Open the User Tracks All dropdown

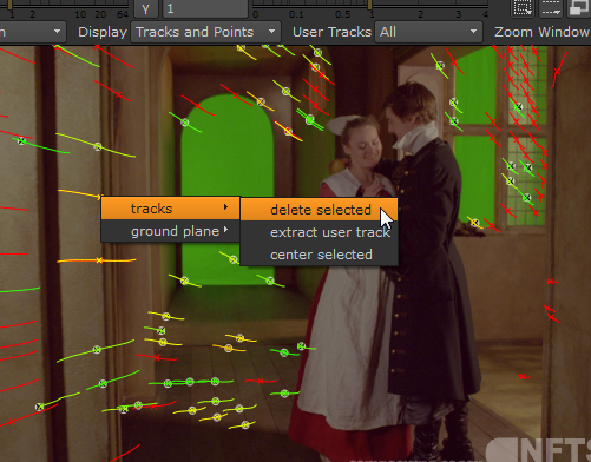click(429, 32)
